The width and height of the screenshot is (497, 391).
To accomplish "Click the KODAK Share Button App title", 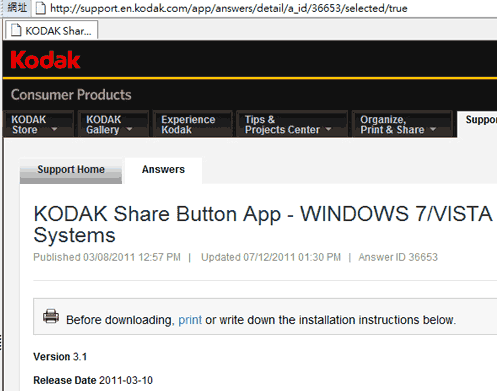I will pyautogui.click(x=263, y=224).
